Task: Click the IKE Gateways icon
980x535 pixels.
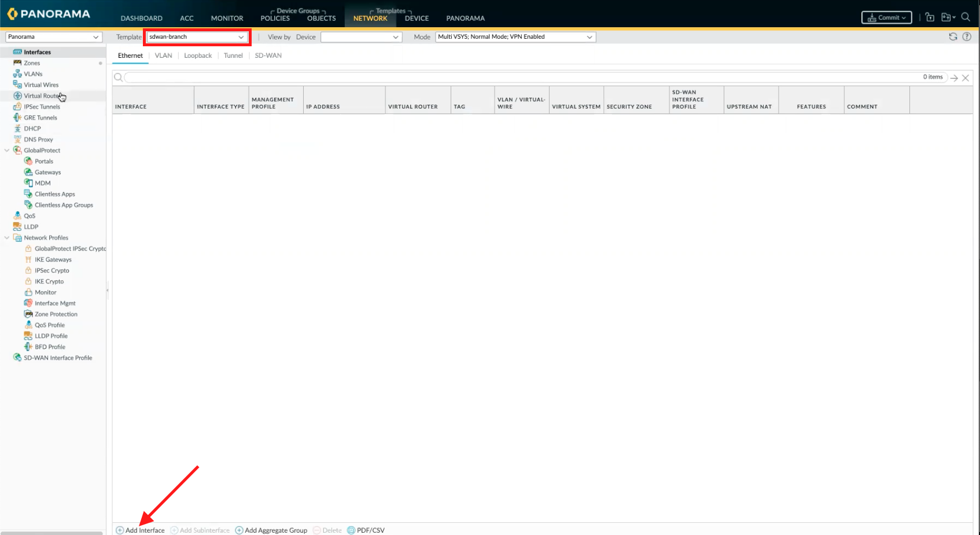Action: pyautogui.click(x=28, y=260)
